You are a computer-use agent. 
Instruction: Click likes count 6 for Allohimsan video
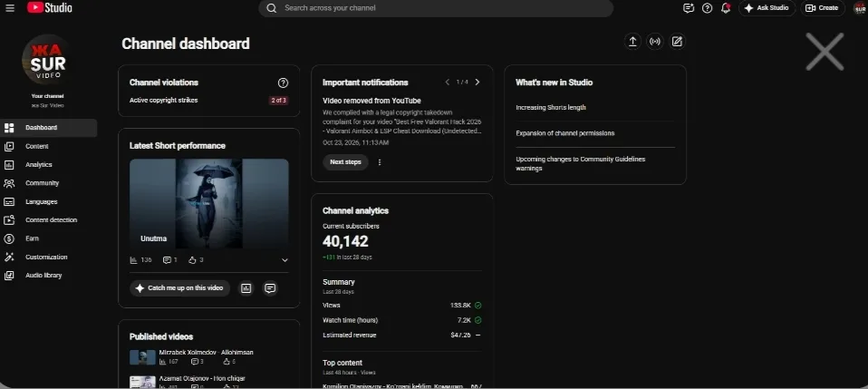(x=230, y=362)
